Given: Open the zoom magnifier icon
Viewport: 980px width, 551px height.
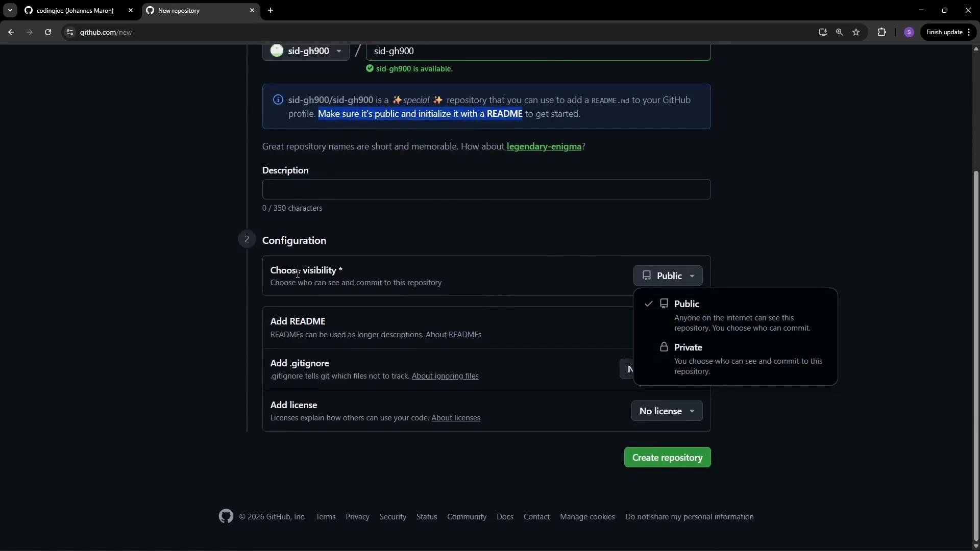Looking at the screenshot, I should (x=839, y=32).
